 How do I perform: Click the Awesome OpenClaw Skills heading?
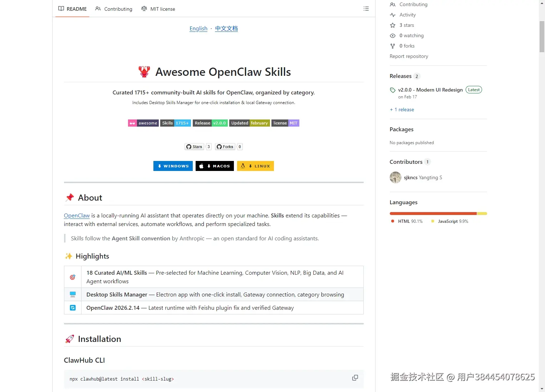[223, 72]
